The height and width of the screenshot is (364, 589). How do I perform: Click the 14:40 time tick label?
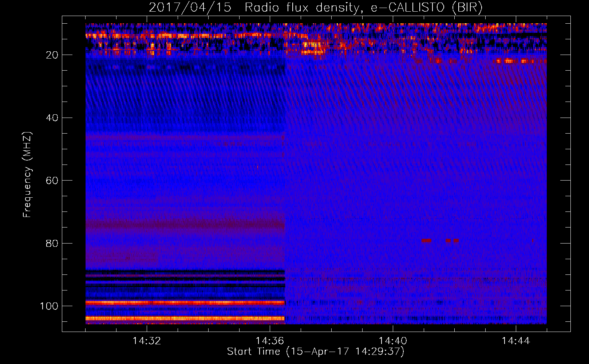coord(393,341)
